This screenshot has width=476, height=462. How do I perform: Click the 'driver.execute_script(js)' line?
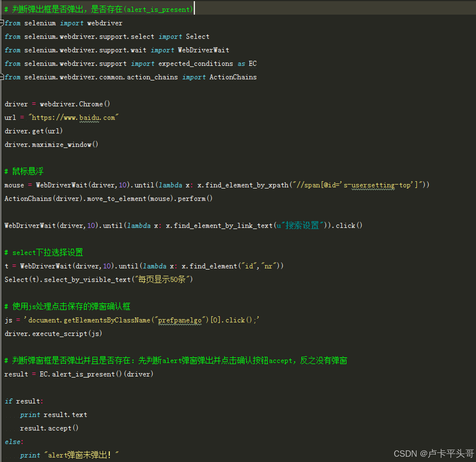click(53, 334)
